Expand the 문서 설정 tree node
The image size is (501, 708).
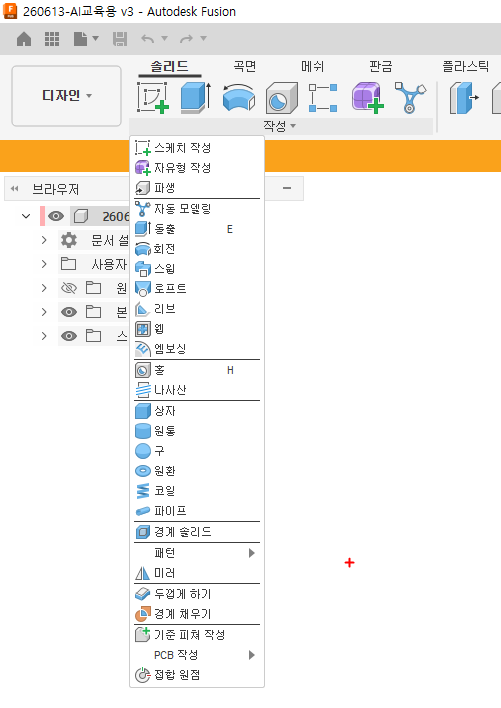pos(44,240)
